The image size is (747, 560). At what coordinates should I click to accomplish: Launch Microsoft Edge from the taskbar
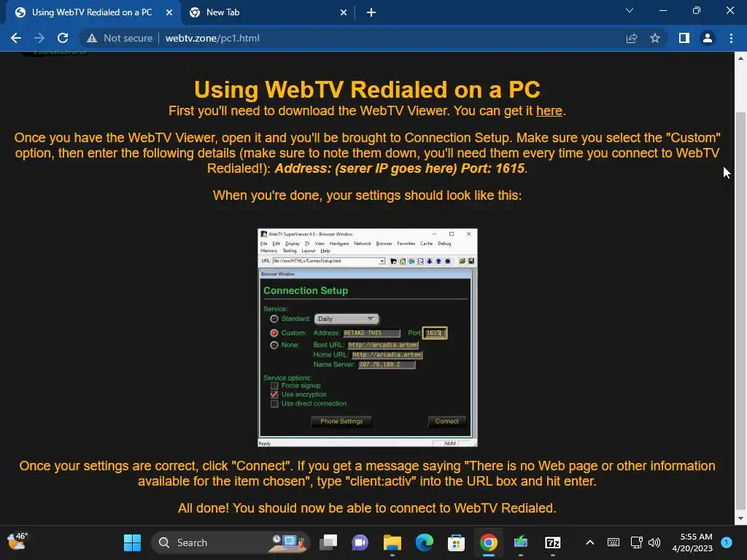click(x=424, y=542)
